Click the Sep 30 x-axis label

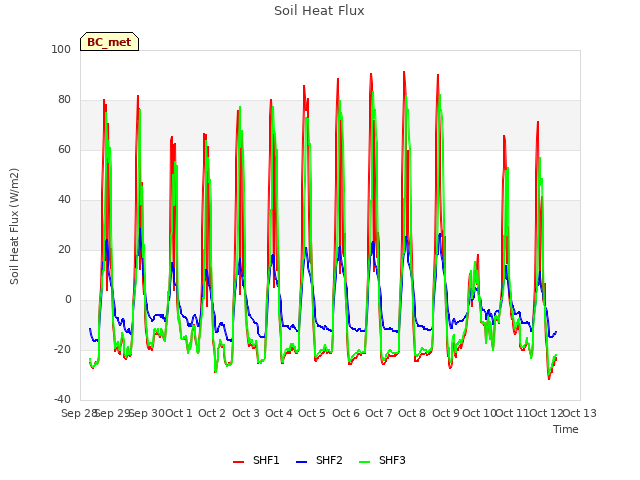147,413
